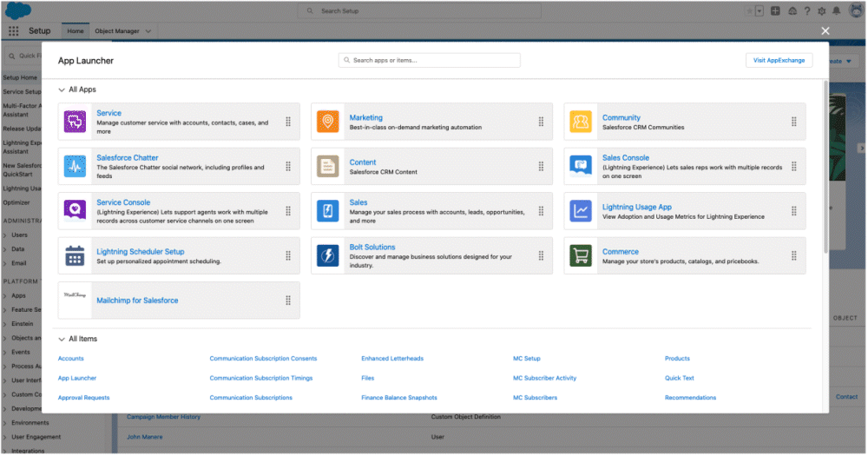
Task: Collapse the All Items section
Action: coord(62,339)
